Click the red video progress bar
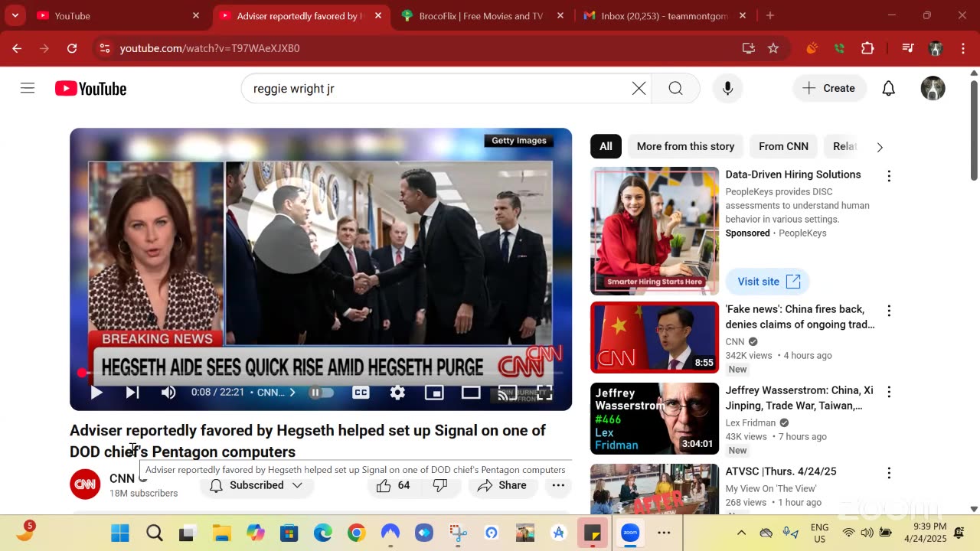The image size is (980, 551). 322,373
